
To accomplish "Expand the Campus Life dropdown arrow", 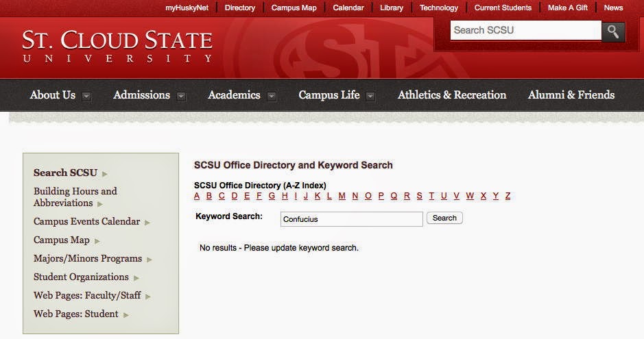I will click(370, 97).
